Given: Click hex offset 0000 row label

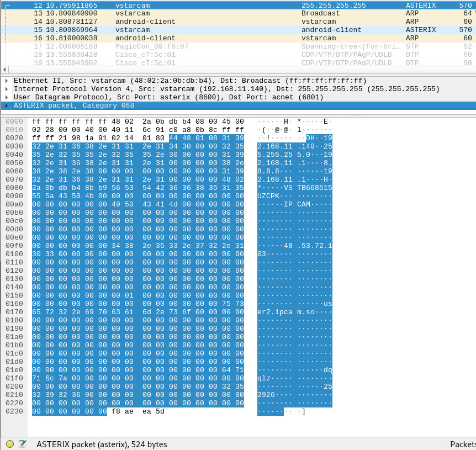Looking at the screenshot, I should pos(14,121).
